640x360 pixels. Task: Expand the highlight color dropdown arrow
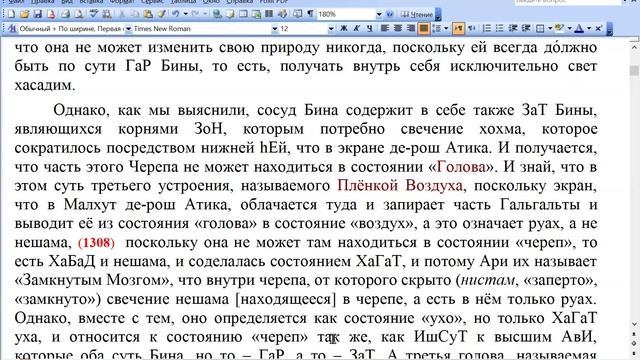coord(569,28)
